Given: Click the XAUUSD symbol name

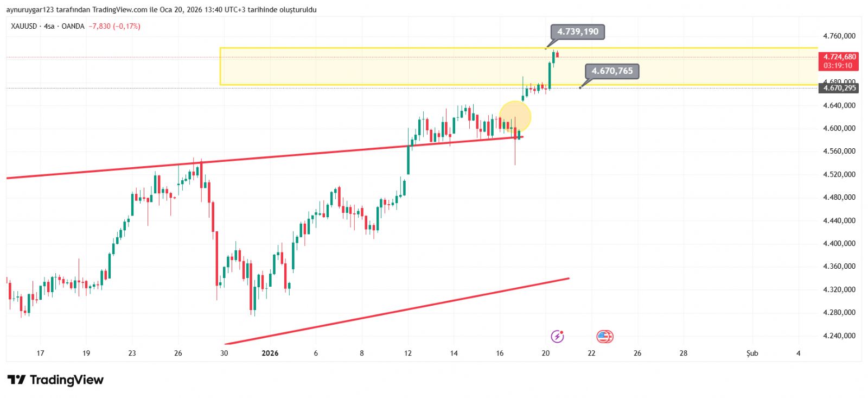Looking at the screenshot, I should [x=24, y=26].
